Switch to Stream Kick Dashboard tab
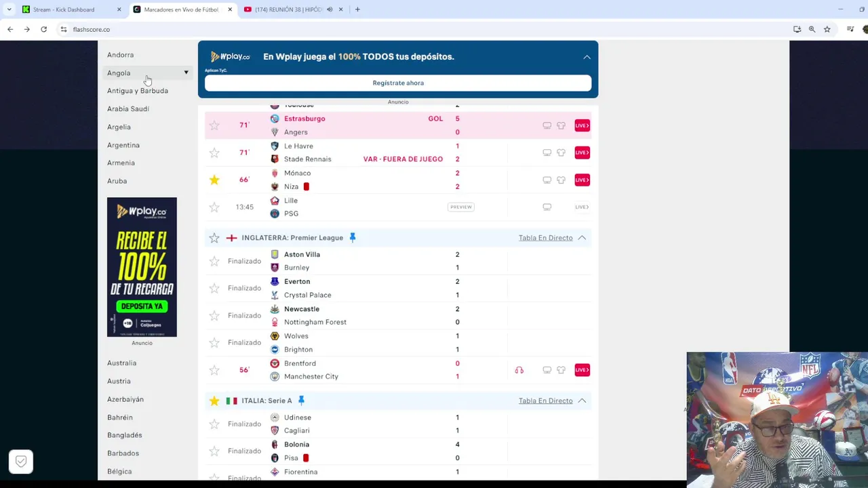 pyautogui.click(x=71, y=9)
